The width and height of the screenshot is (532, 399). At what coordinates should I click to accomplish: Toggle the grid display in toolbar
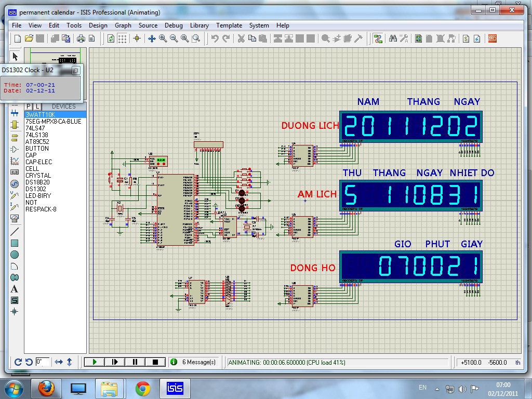(x=122, y=38)
